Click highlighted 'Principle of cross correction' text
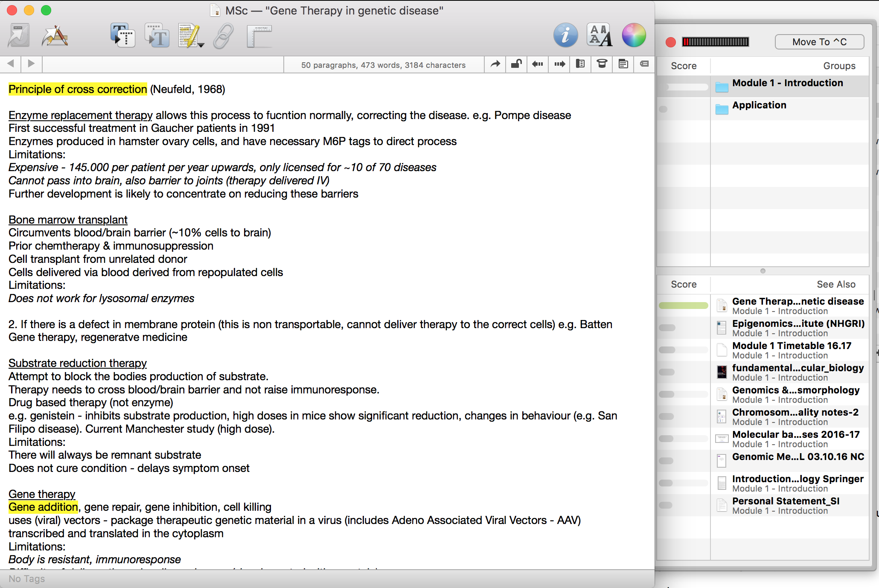Screen dimensions: 879x588 pos(78,89)
